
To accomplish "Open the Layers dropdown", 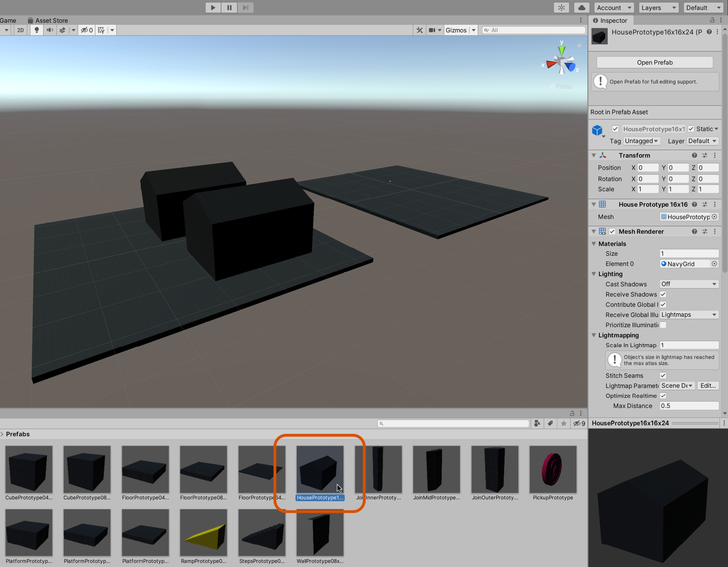I will click(658, 7).
